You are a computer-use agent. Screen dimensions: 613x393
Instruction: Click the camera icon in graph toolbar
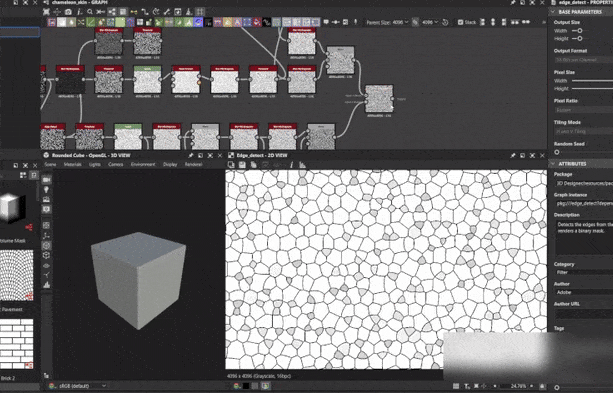click(68, 12)
